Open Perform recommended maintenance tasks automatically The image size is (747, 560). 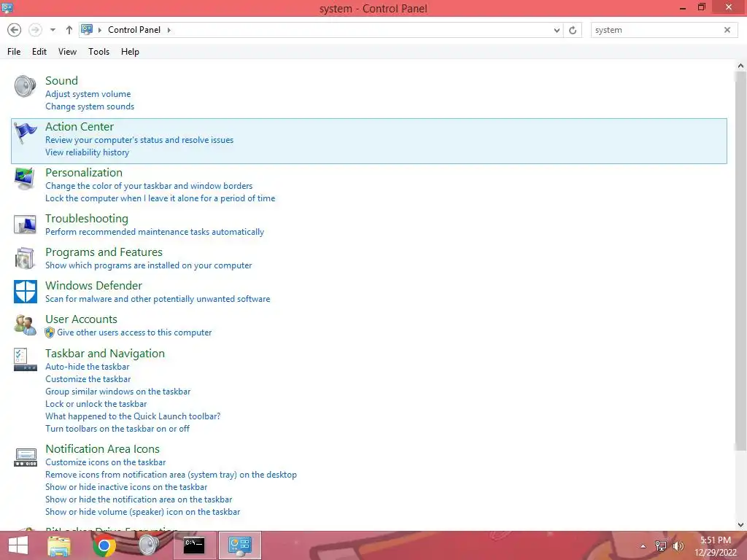pos(155,231)
